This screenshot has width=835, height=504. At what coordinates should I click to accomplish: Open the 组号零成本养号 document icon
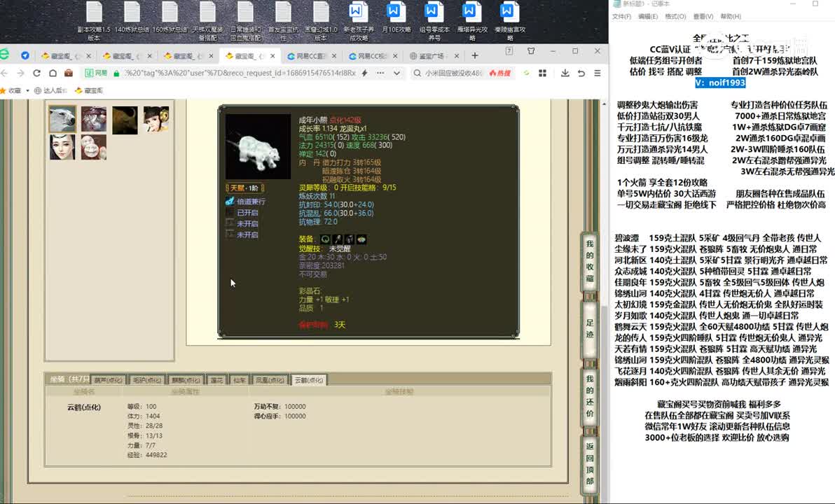pyautogui.click(x=434, y=21)
